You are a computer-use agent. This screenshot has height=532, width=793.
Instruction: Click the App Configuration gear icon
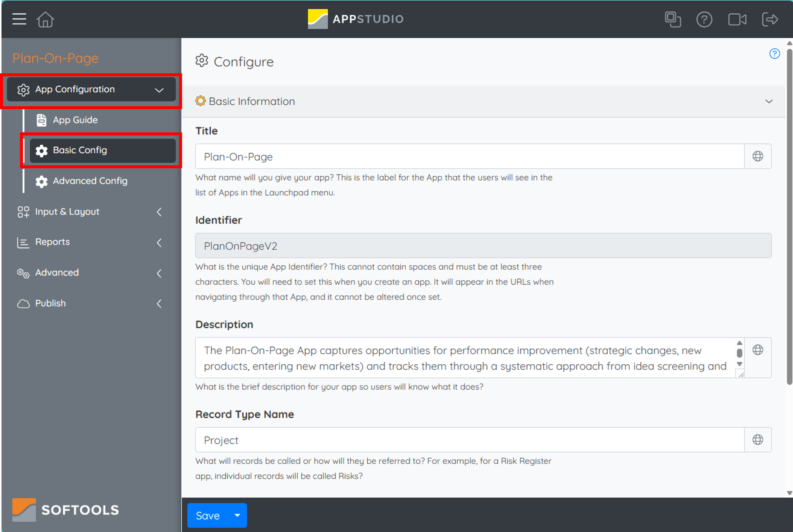23,90
